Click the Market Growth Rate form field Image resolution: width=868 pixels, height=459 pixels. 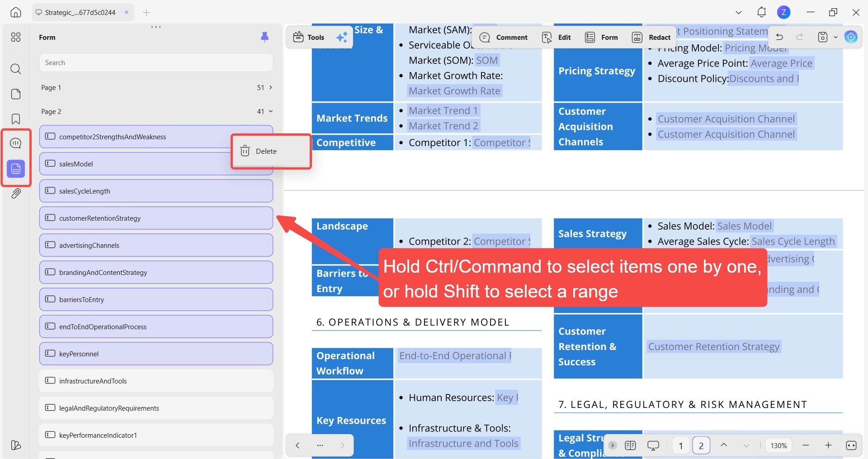point(455,91)
